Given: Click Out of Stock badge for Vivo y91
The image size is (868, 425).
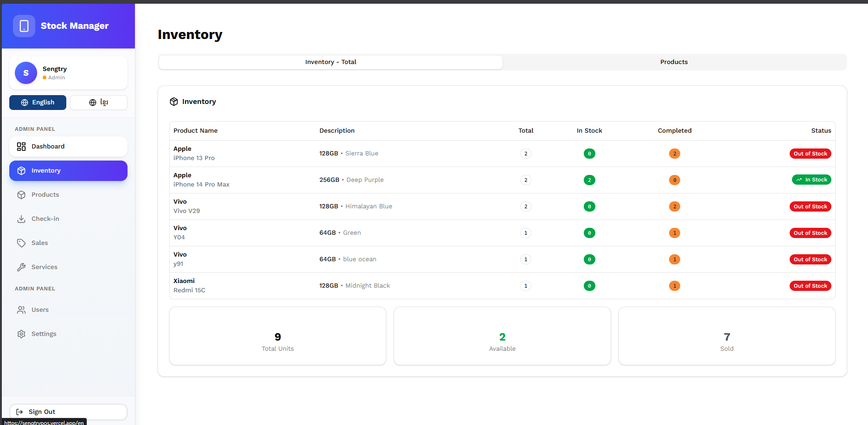Looking at the screenshot, I should (810, 259).
